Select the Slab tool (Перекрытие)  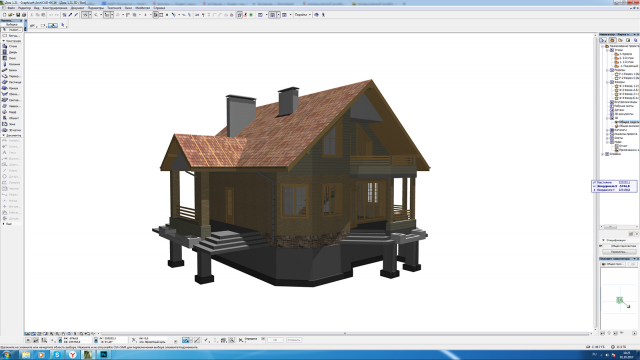11,76
